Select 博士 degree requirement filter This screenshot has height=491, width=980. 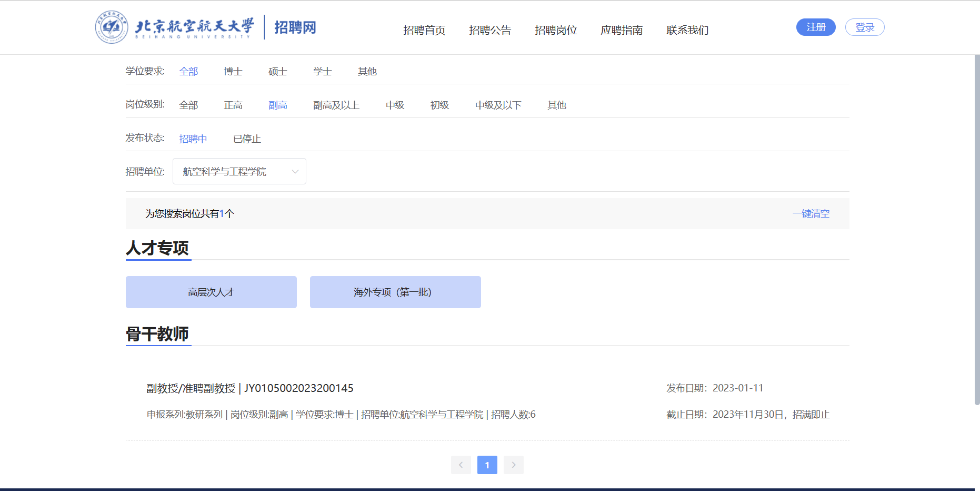point(233,72)
